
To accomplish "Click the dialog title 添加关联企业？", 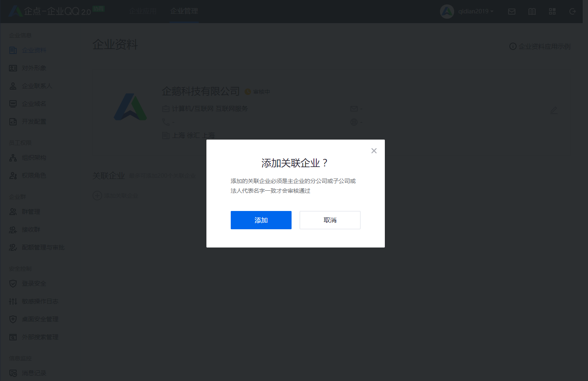I will click(x=295, y=163).
